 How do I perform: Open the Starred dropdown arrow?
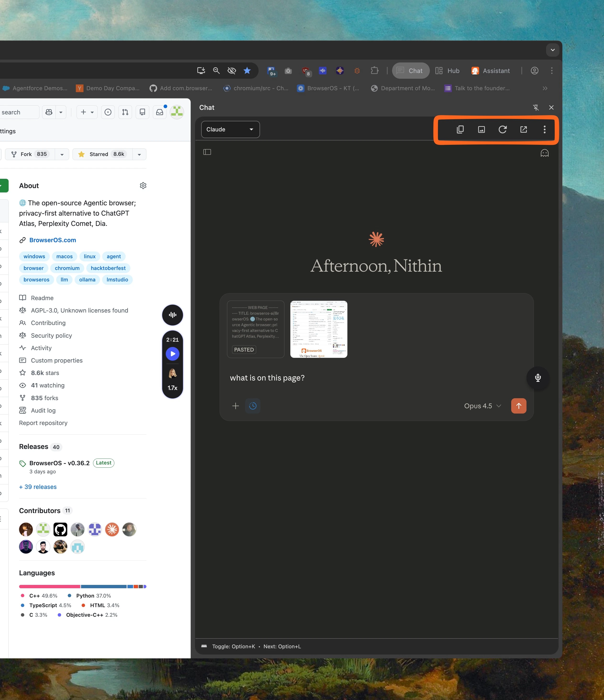tap(139, 154)
